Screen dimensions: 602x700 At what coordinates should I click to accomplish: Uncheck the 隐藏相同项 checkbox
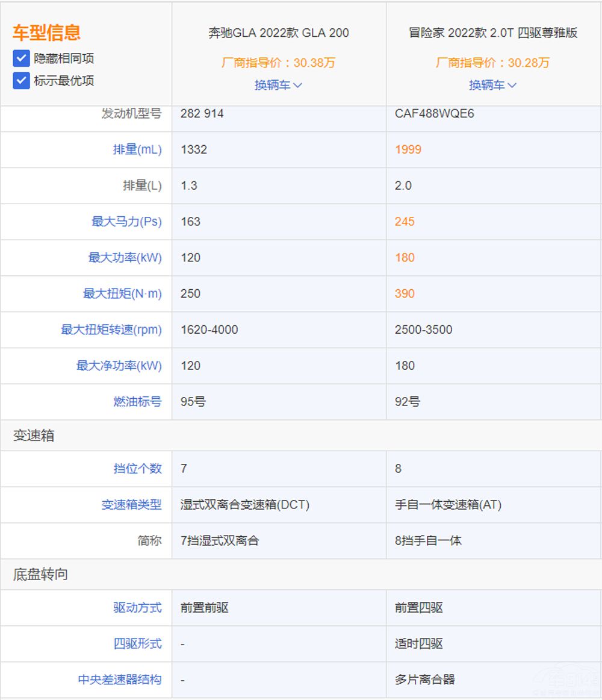click(x=22, y=58)
